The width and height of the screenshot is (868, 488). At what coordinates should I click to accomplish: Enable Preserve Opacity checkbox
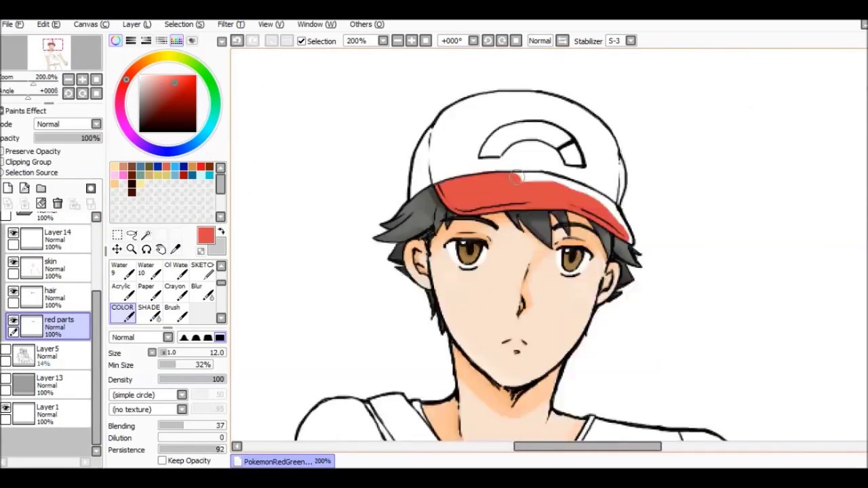tap(1, 151)
